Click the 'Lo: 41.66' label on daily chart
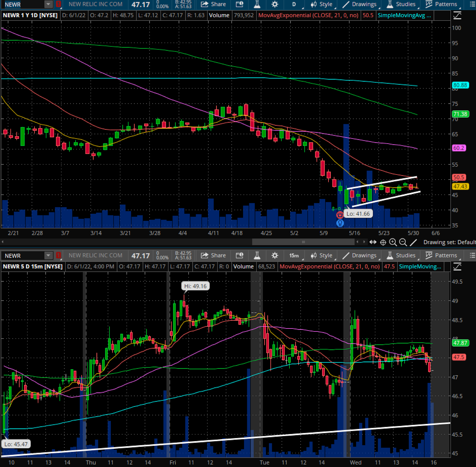 point(358,214)
